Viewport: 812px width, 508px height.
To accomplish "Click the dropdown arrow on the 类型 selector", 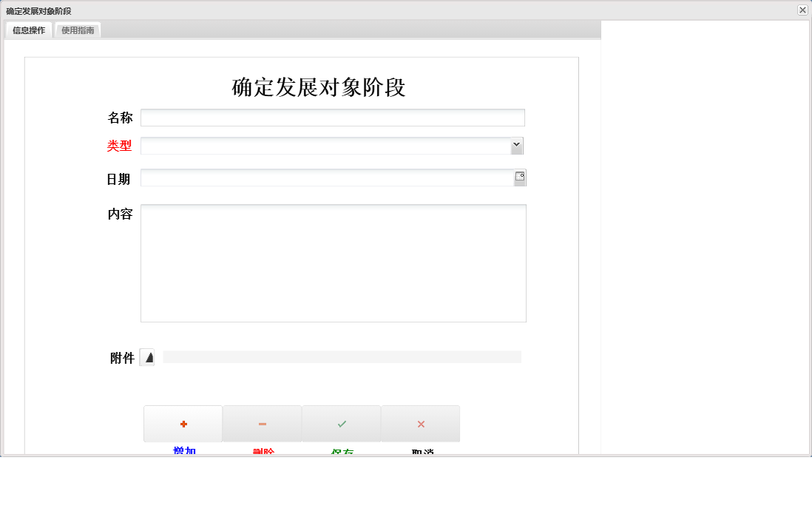I will click(516, 146).
